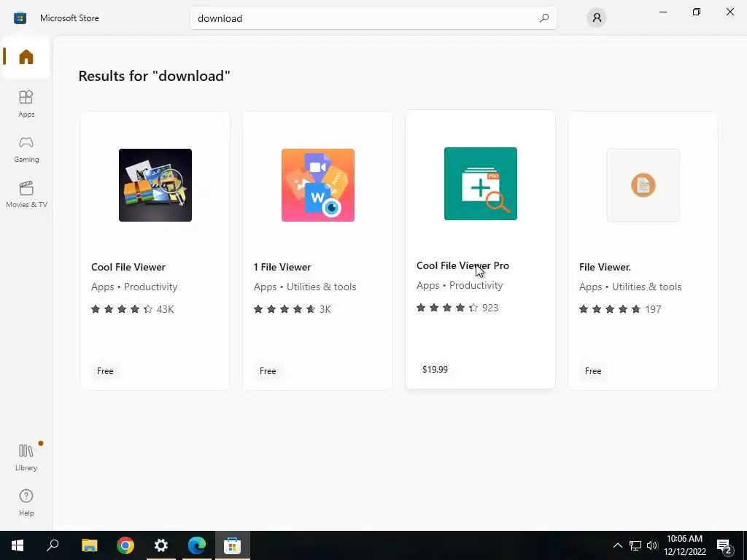Image resolution: width=747 pixels, height=560 pixels.
Task: Open File Explorer from taskbar
Action: 89,545
